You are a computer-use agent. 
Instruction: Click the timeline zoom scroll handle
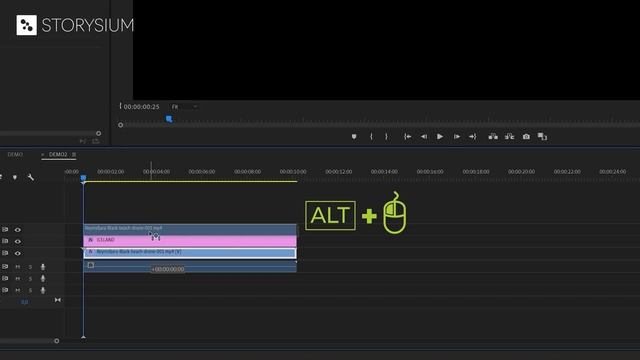click(57, 341)
